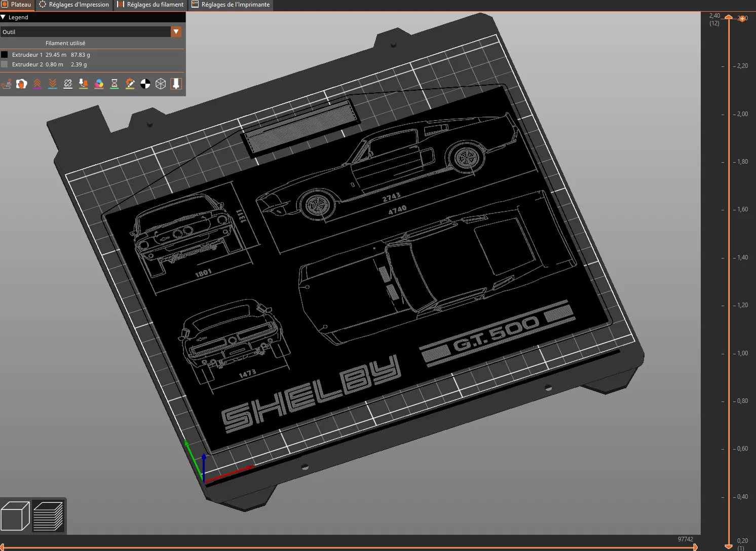
Task: Click the SHELBY lettering on the print preview
Action: pos(312,393)
